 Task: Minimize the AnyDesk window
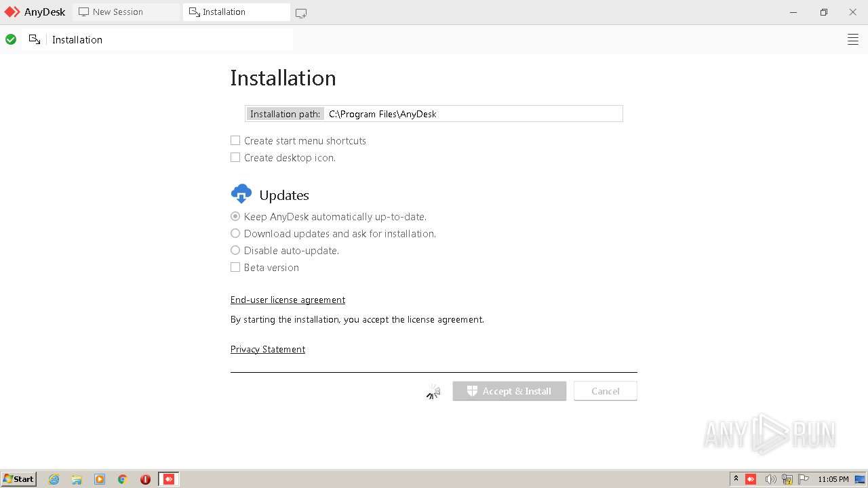[794, 12]
